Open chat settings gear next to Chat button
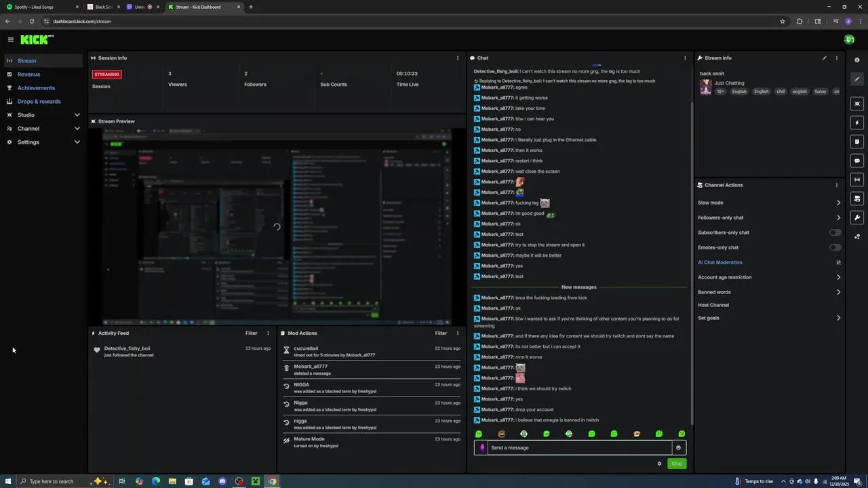Image resolution: width=868 pixels, height=488 pixels. click(x=659, y=464)
